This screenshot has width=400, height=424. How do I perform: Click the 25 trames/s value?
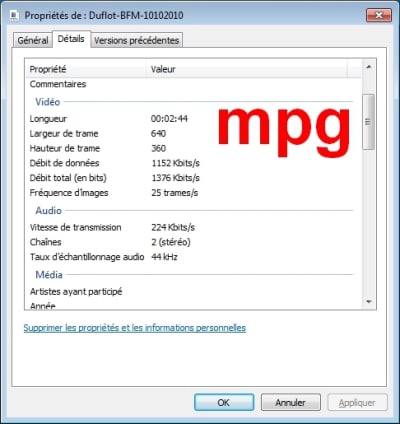175,193
